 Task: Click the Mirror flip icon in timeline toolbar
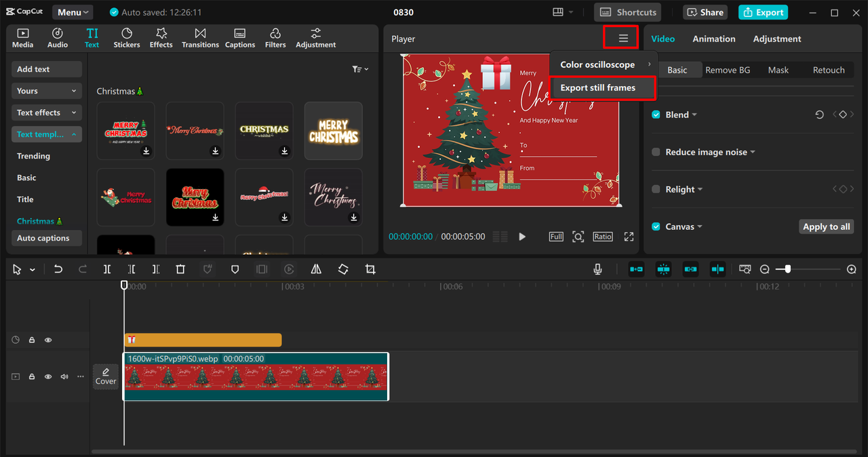(316, 269)
